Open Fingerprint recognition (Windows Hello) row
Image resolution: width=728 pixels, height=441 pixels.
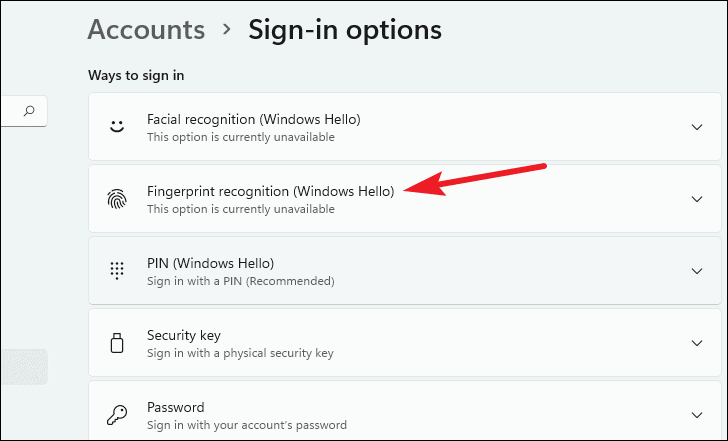(404, 199)
